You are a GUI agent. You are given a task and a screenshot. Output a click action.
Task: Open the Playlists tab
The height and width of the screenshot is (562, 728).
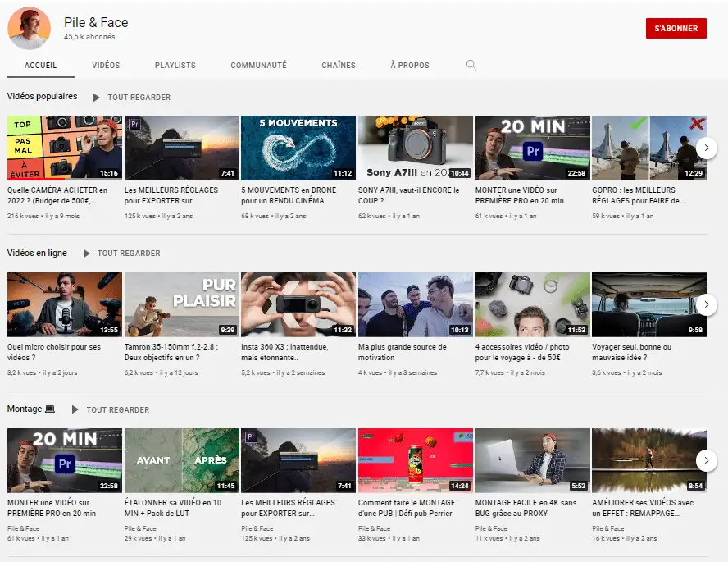tap(175, 66)
